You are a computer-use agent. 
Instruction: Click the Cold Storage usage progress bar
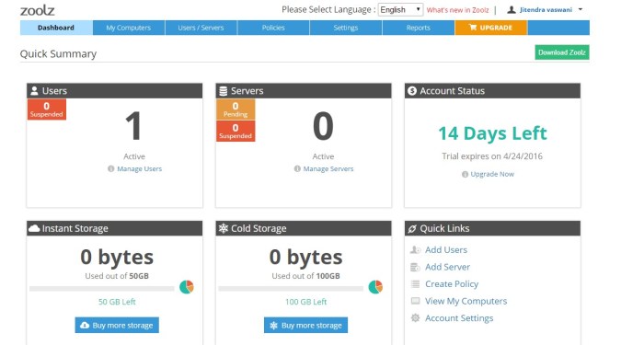pos(291,289)
